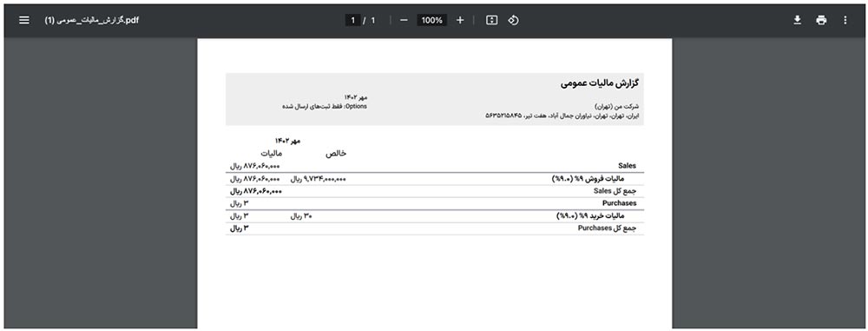868x331 pixels.
Task: Click the مالیات فروش 9% row
Action: [x=435, y=178]
